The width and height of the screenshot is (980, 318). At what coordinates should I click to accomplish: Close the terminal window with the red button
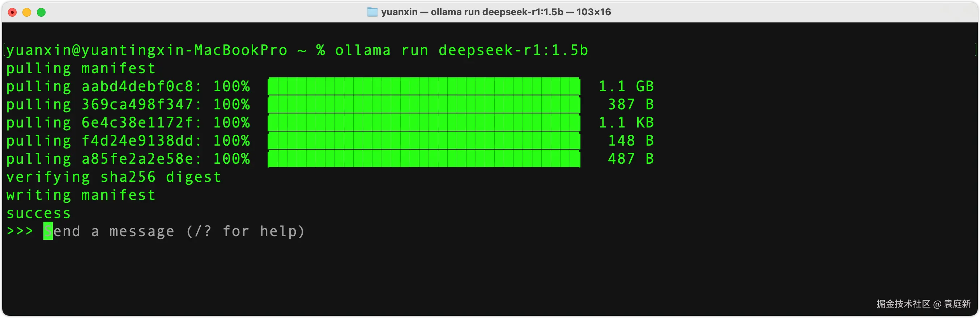(12, 13)
